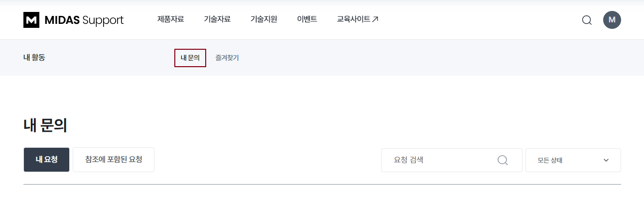Image resolution: width=644 pixels, height=200 pixels.
Task: Open the header search magnifier icon
Action: click(587, 20)
